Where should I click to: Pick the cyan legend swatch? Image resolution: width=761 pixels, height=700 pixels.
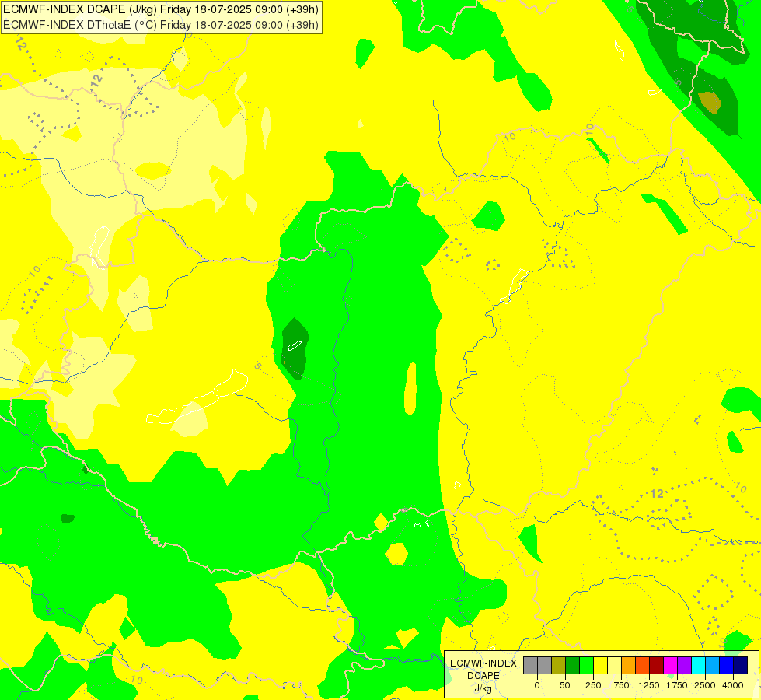tap(698, 665)
